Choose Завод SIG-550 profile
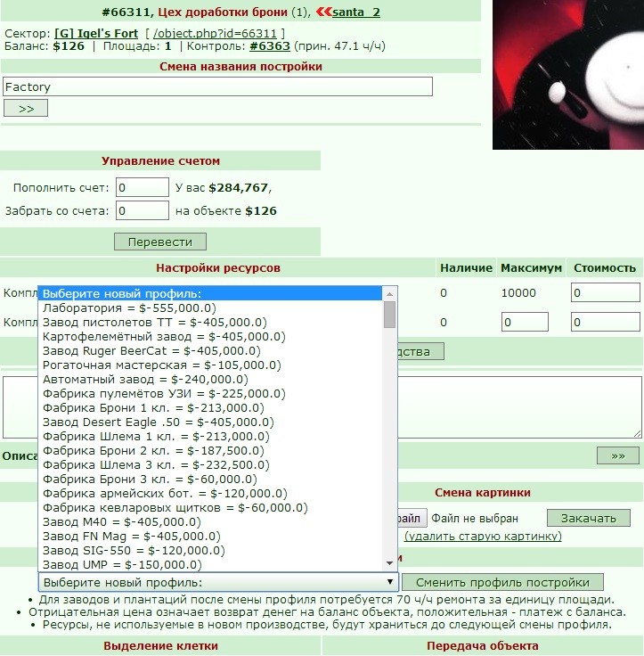The height and width of the screenshot is (656, 644). (210, 550)
